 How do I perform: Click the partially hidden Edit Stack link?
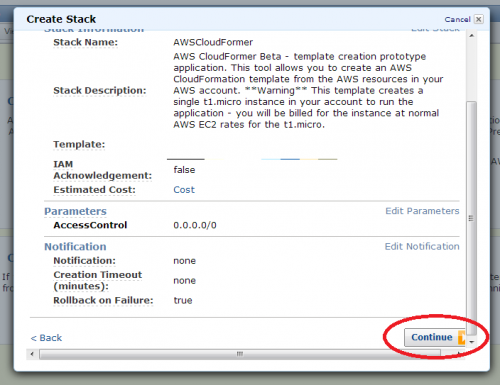pyautogui.click(x=435, y=29)
